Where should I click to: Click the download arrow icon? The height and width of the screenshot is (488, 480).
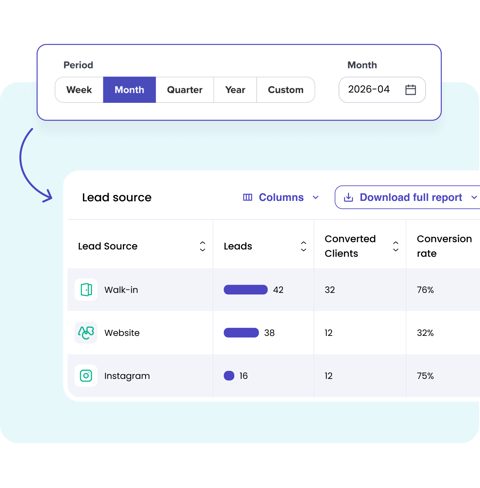[x=348, y=197]
